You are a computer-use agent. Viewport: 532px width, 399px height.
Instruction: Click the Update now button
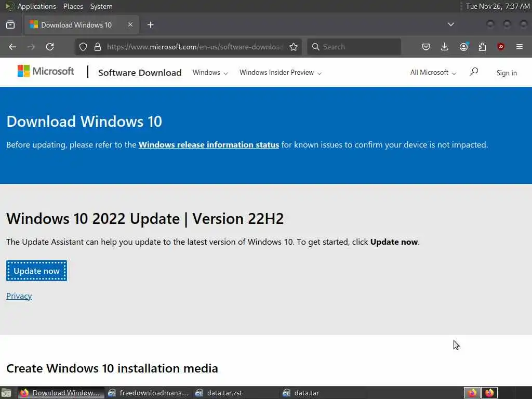coord(37,271)
